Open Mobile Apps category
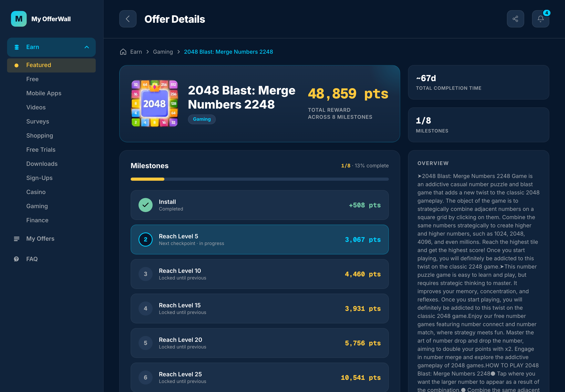 pyautogui.click(x=44, y=93)
